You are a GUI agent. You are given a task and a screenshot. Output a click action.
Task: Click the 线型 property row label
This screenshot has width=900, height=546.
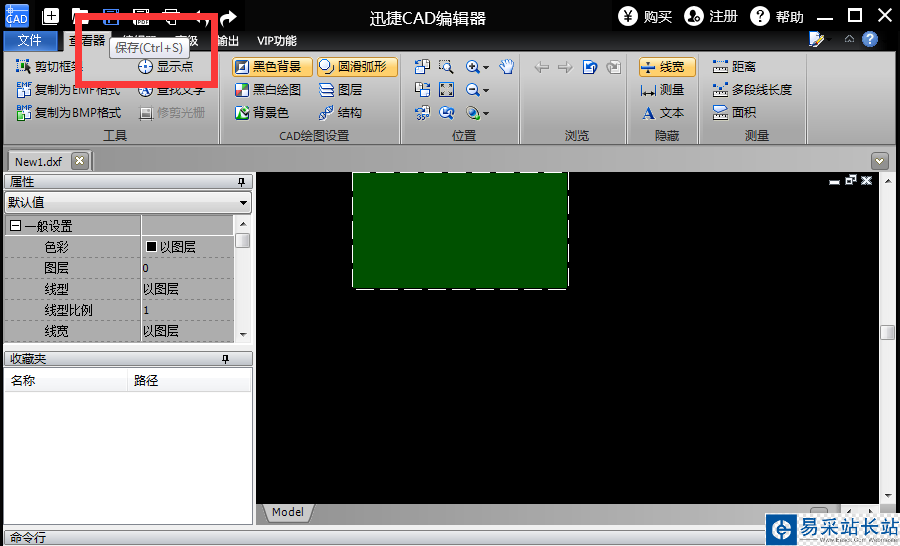tap(56, 289)
